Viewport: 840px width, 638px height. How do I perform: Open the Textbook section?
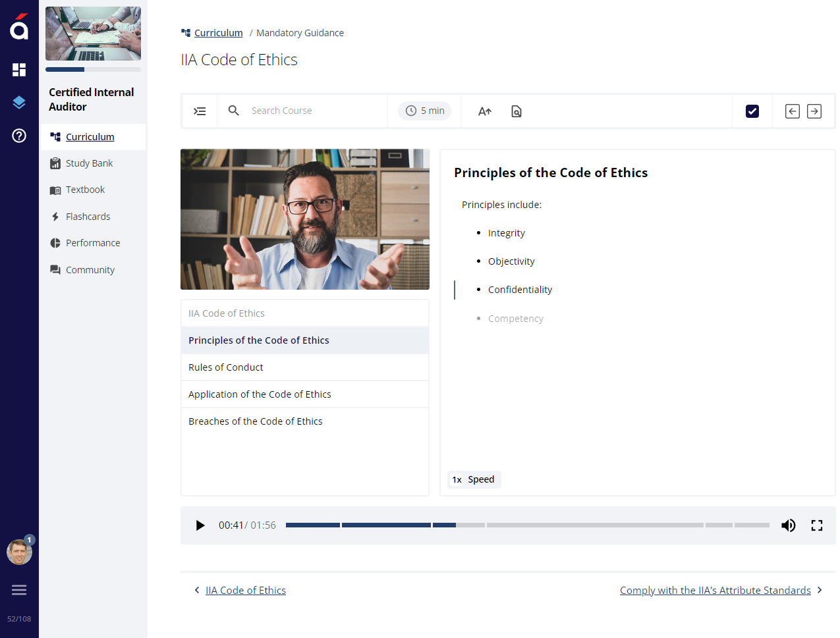pyautogui.click(x=84, y=190)
